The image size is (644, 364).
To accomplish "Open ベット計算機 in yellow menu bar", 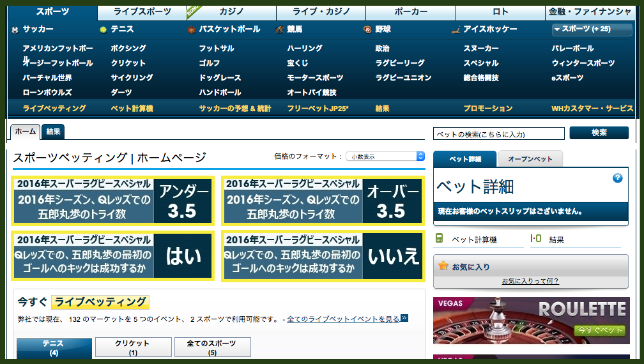I will click(x=132, y=109).
